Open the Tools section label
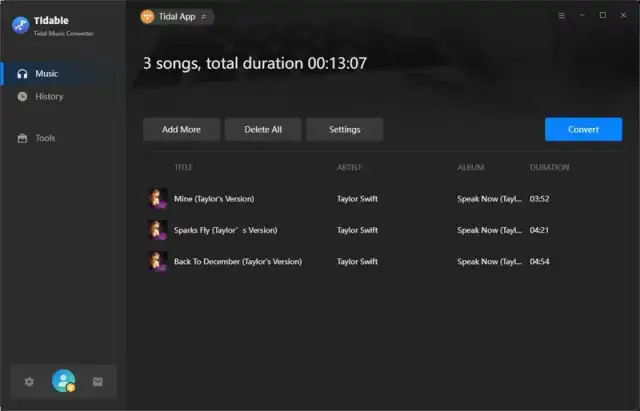Viewport: 640px width, 411px height. coord(45,138)
